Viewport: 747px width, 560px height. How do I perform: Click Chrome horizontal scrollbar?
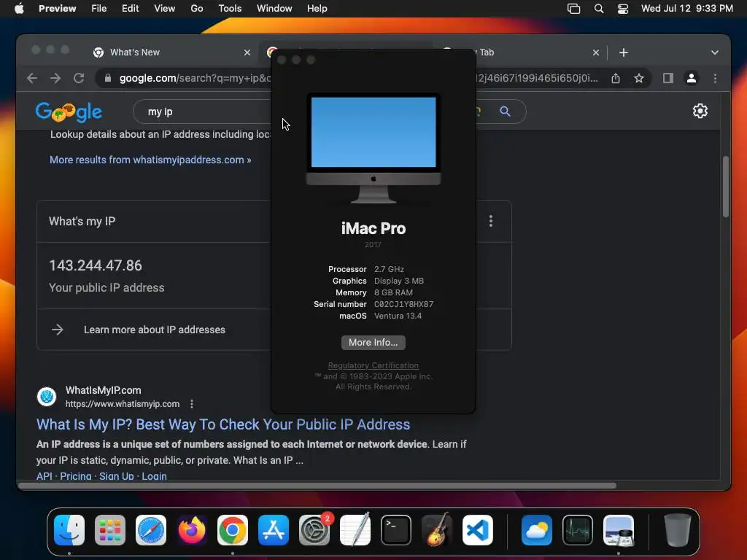317,486
